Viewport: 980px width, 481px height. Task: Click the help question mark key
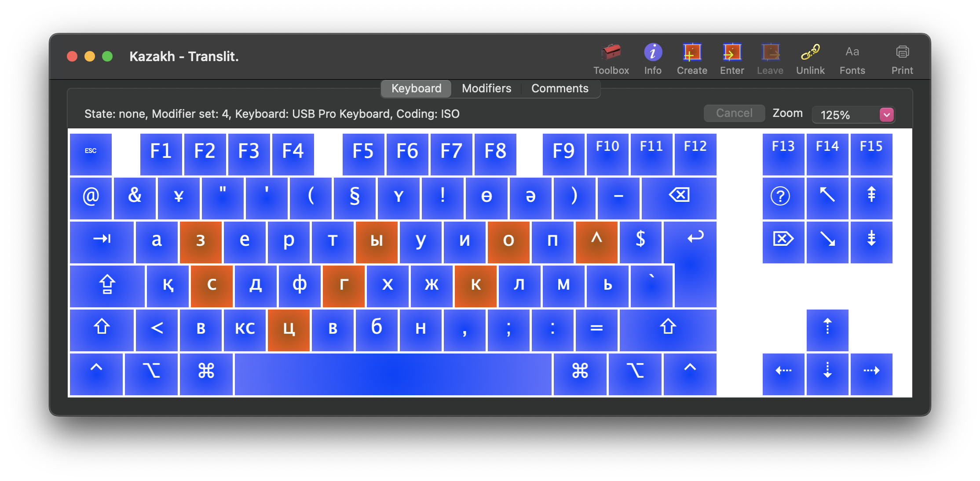pos(783,198)
